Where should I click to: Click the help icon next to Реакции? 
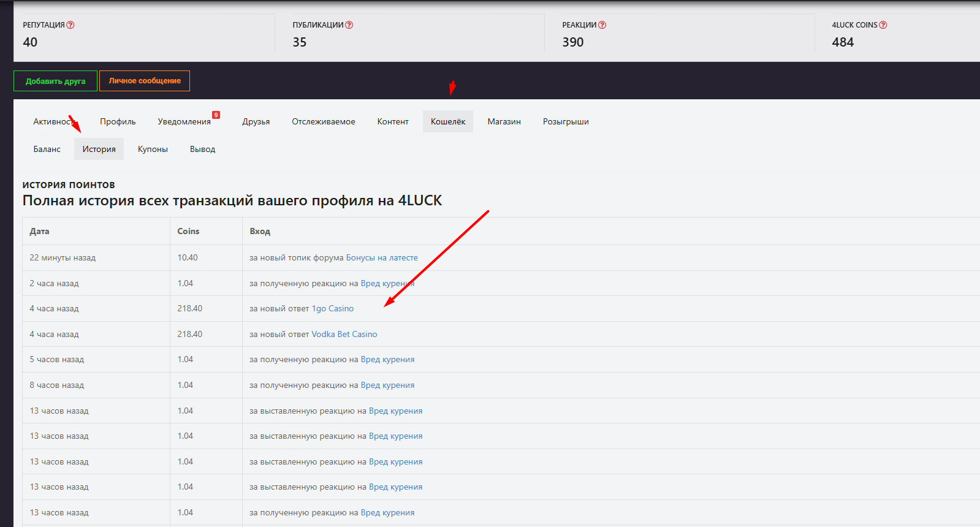click(602, 25)
